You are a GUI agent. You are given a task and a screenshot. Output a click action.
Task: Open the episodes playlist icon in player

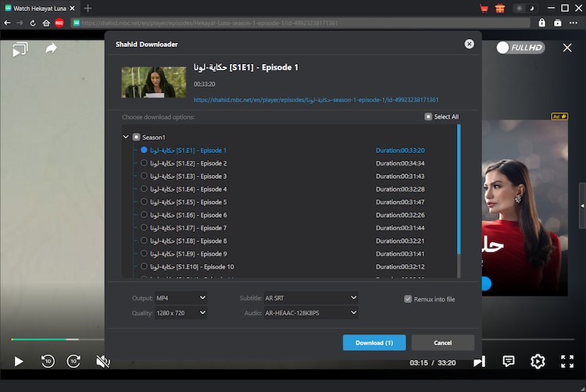20,49
